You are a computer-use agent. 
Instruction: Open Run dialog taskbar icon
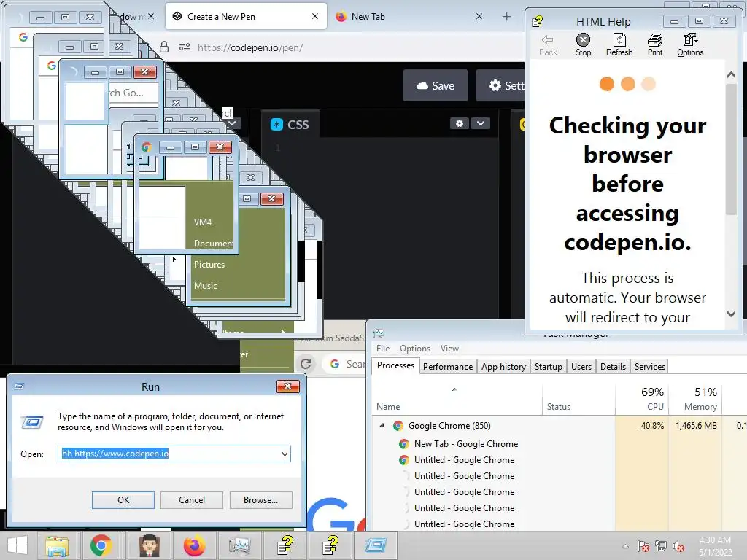click(x=375, y=545)
